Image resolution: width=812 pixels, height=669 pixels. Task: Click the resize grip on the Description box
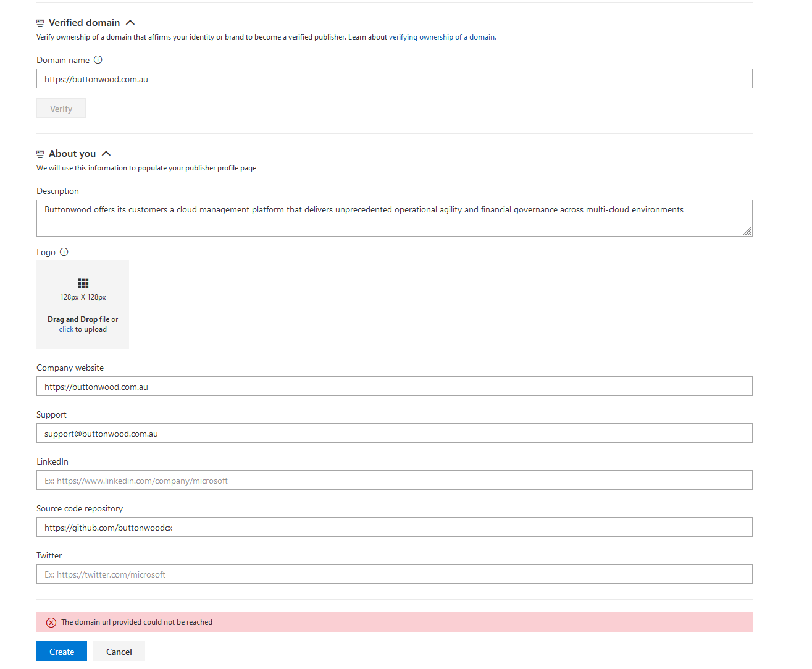pyautogui.click(x=748, y=232)
